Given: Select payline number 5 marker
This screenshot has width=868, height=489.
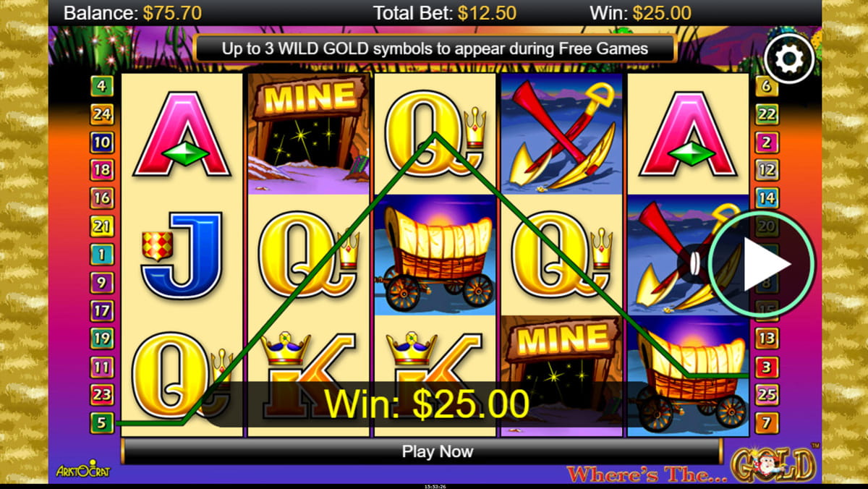Looking at the screenshot, I should (102, 422).
